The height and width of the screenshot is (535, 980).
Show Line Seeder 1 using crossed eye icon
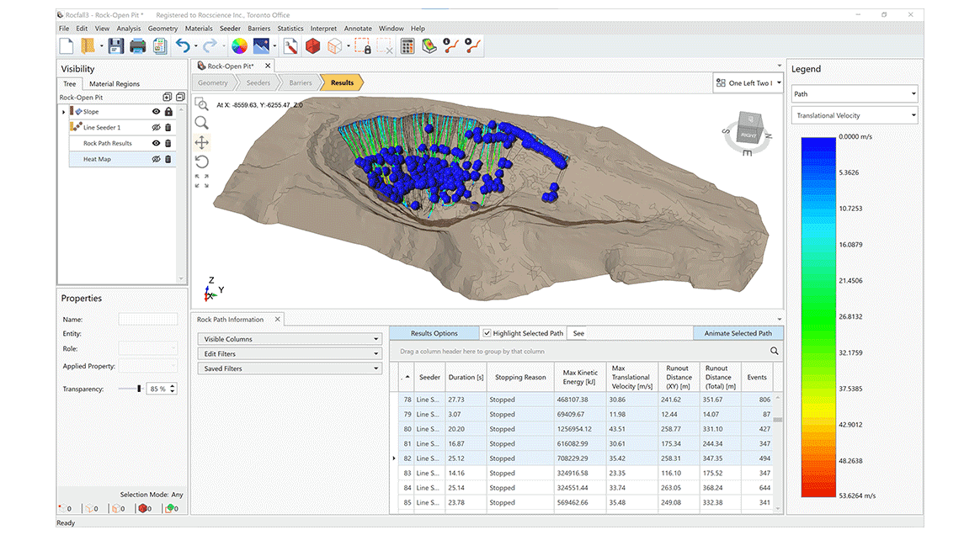(157, 127)
